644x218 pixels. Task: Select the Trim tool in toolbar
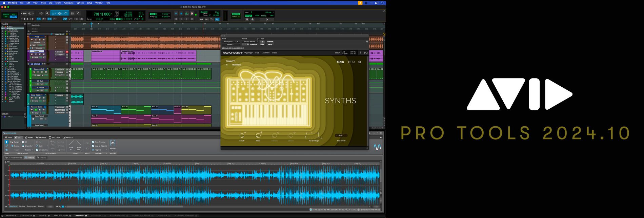coord(54,13)
